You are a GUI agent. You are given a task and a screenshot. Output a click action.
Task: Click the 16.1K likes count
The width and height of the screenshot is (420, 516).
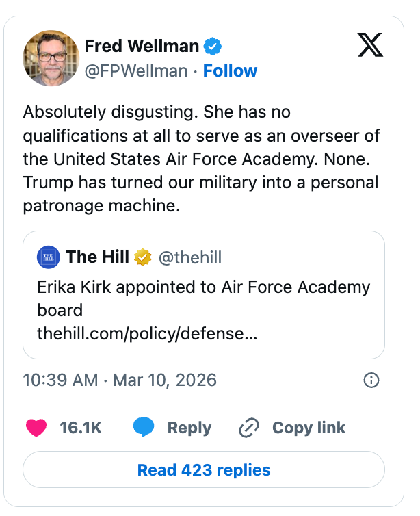[x=81, y=428]
